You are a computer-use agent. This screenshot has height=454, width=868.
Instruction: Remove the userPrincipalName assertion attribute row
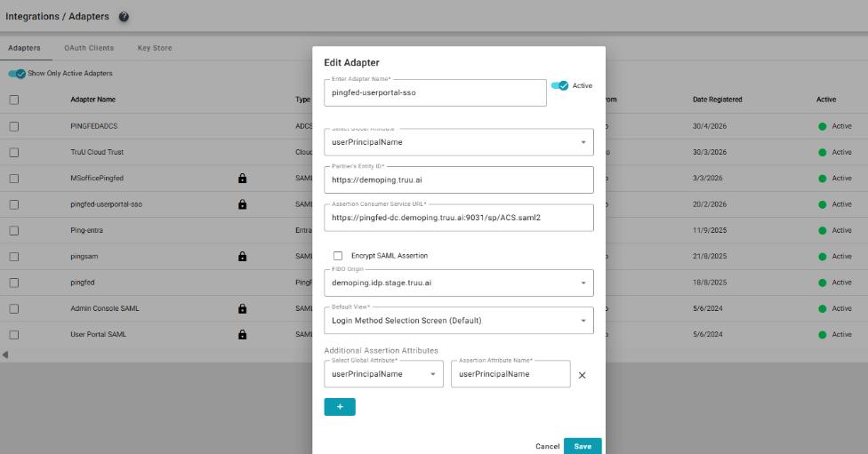click(x=583, y=375)
